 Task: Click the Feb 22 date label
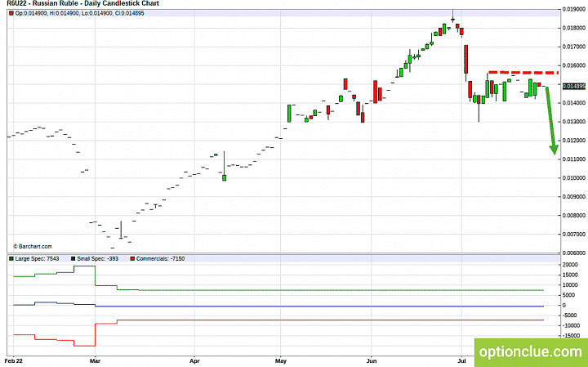[x=14, y=361]
